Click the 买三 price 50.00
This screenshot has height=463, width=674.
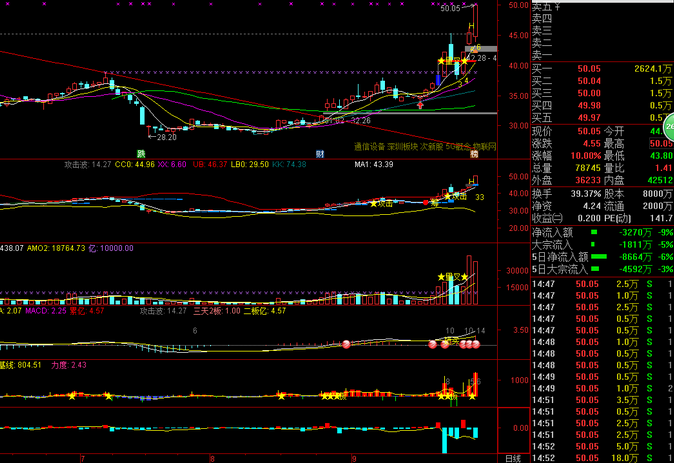pyautogui.click(x=589, y=93)
